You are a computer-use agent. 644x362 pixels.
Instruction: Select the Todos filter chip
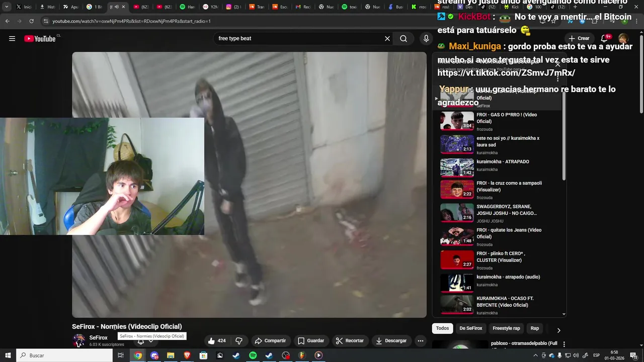(442, 328)
